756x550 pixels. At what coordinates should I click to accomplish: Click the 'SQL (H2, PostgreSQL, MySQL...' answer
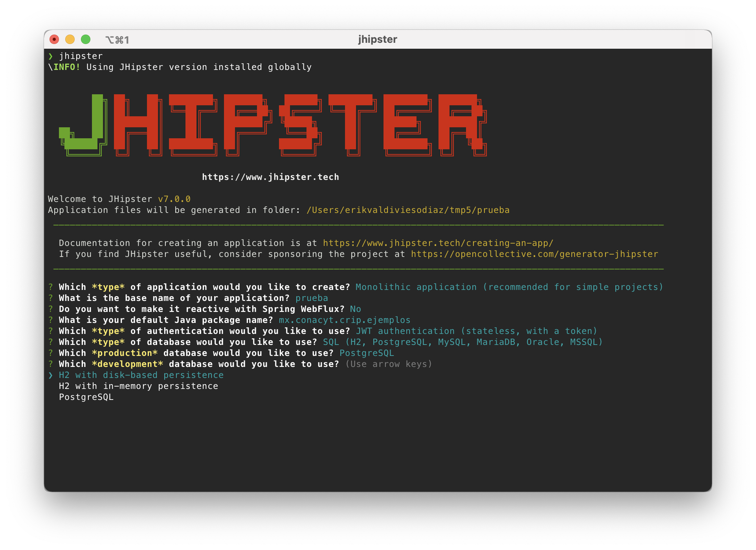(x=462, y=342)
